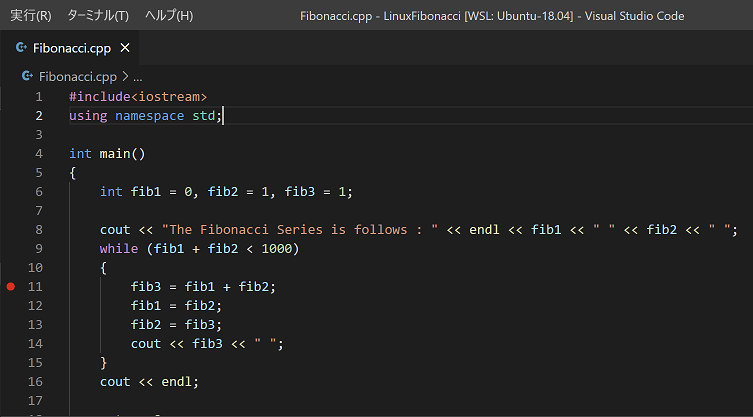Click the 'int' keyword on line 6
Image resolution: width=753 pixels, height=417 pixels.
(111, 192)
